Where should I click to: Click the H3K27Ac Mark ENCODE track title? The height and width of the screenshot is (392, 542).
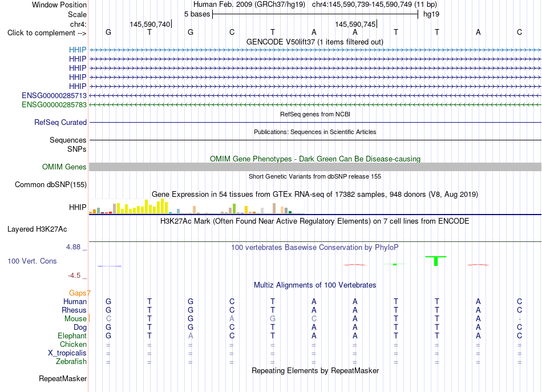(315, 221)
